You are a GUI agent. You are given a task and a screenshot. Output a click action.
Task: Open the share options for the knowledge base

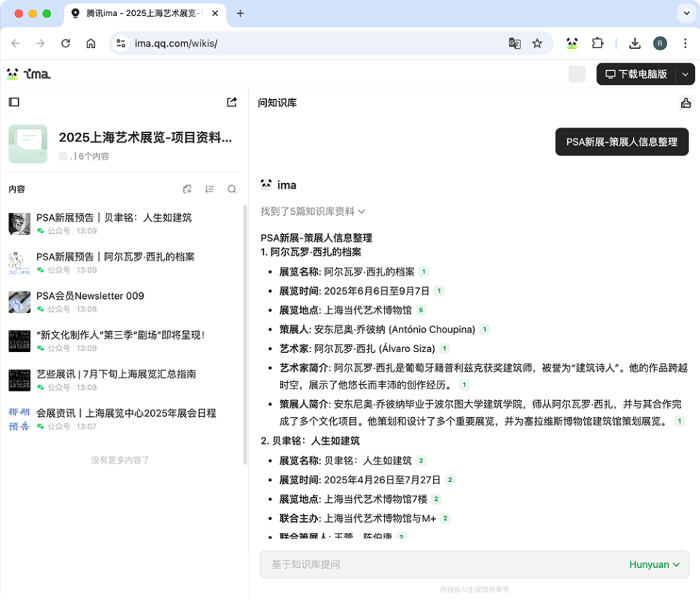[231, 102]
